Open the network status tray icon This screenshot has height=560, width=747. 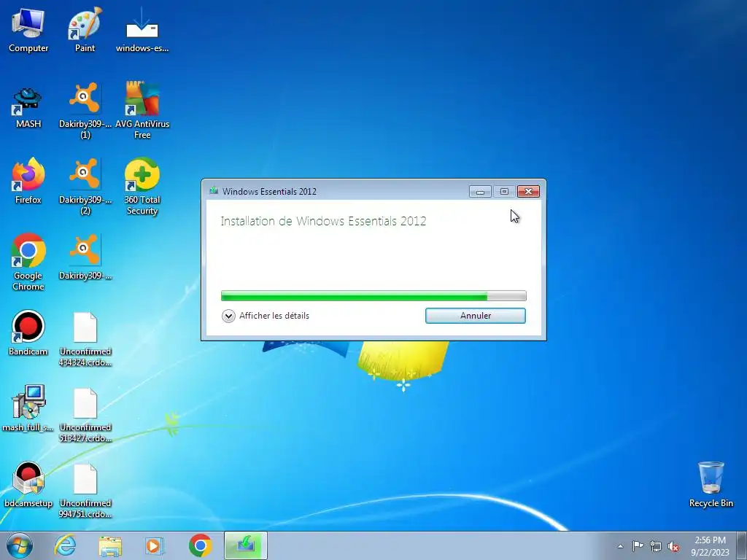pos(656,546)
